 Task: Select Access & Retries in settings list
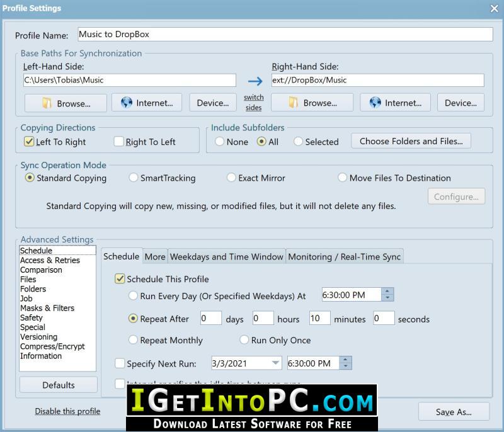point(57,260)
